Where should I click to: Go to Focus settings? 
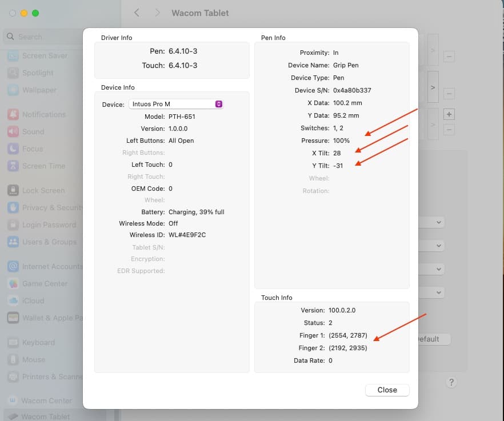point(32,149)
